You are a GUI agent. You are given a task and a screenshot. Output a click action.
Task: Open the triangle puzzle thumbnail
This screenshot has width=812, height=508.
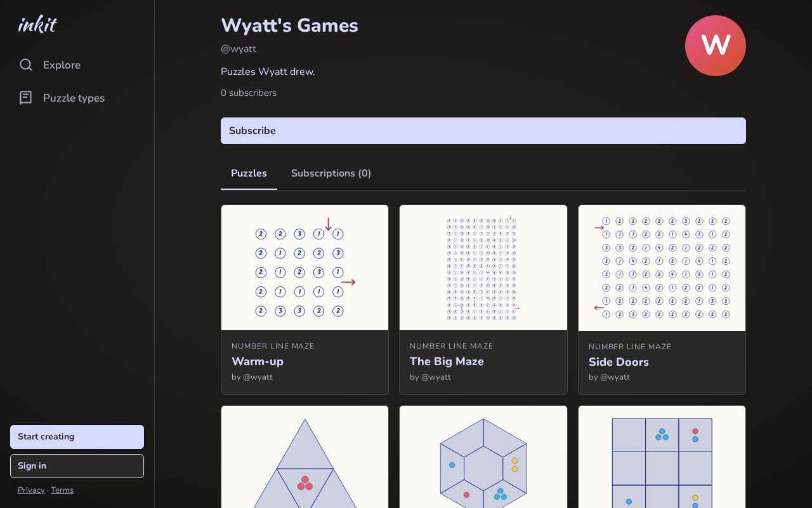[304, 457]
